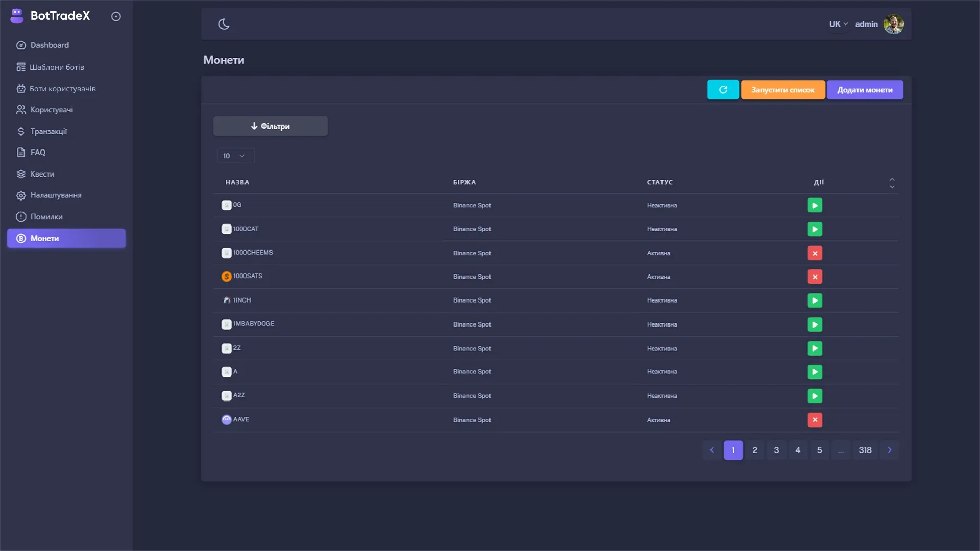Click the Запустити список button
980x551 pixels.
pyautogui.click(x=782, y=89)
